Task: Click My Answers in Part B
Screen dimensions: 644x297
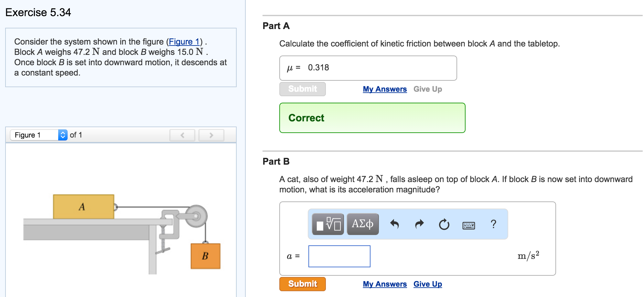Action: tap(384, 284)
